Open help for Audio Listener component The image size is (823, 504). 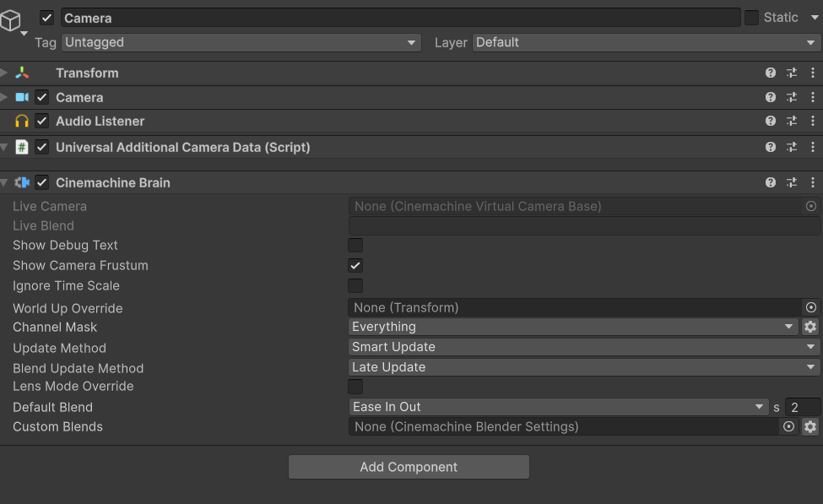pos(770,122)
